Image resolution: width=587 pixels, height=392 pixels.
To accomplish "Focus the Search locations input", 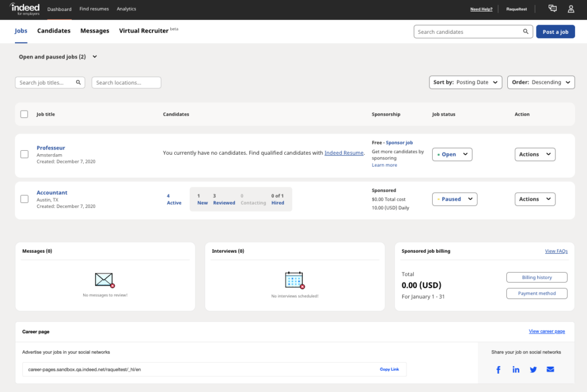I will click(x=127, y=83).
